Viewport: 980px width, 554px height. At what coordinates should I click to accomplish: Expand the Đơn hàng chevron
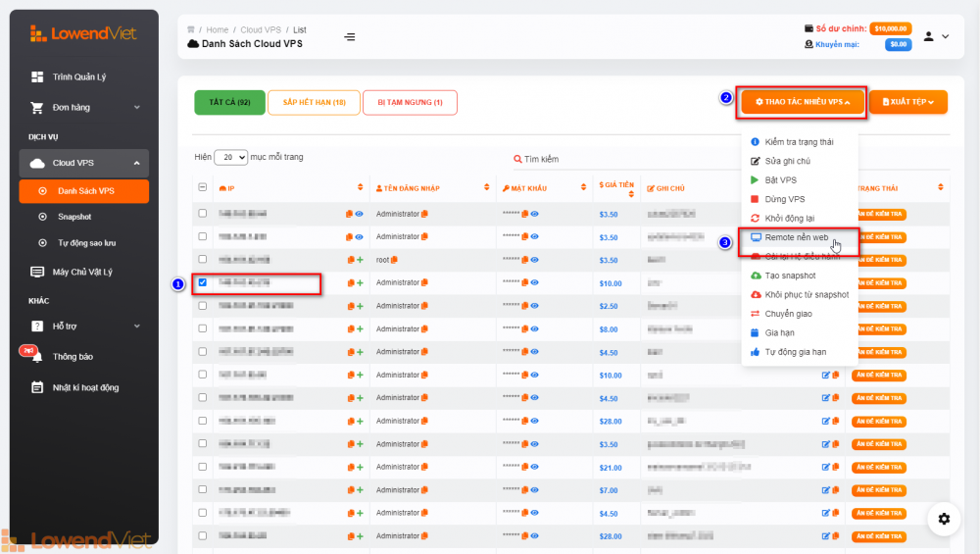click(x=137, y=108)
